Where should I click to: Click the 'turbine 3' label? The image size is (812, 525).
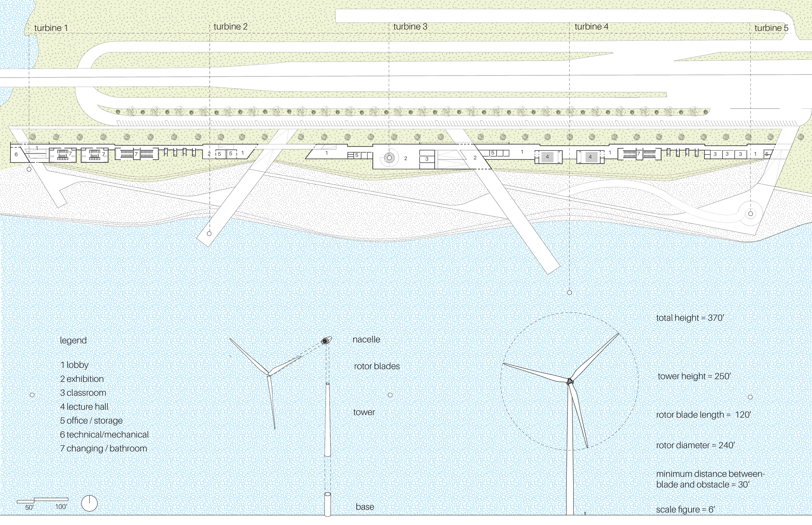coord(410,27)
